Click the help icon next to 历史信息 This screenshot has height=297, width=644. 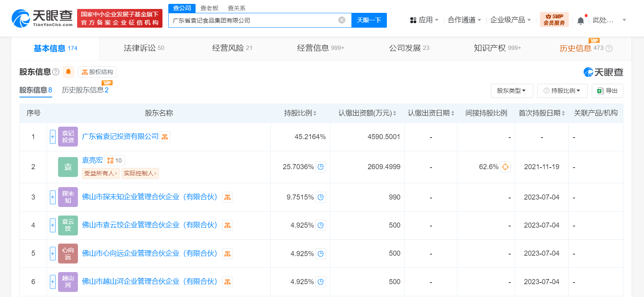tap(609, 48)
